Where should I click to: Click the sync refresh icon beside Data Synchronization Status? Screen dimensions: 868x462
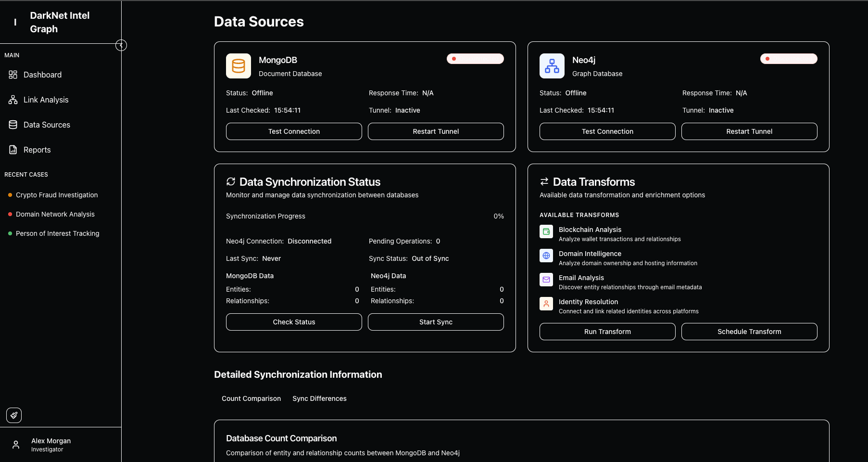point(231,181)
